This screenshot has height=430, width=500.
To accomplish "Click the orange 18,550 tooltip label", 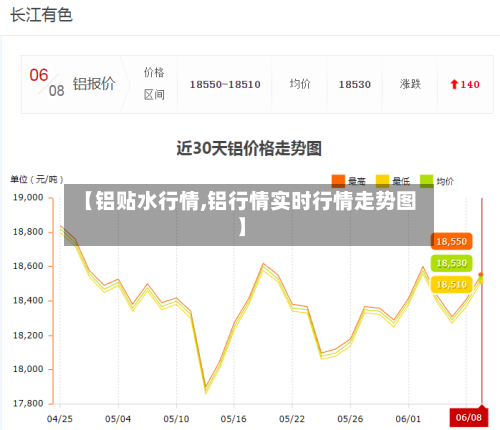I will pyautogui.click(x=452, y=241).
